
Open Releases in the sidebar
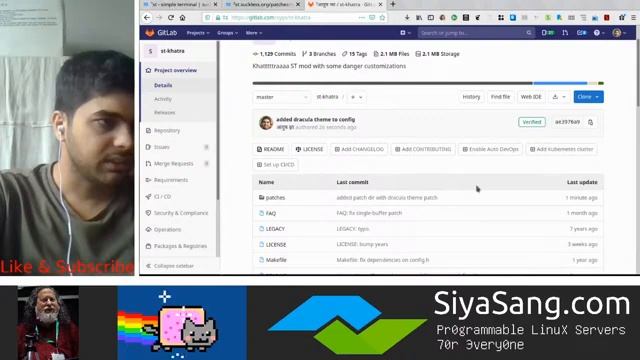point(164,112)
